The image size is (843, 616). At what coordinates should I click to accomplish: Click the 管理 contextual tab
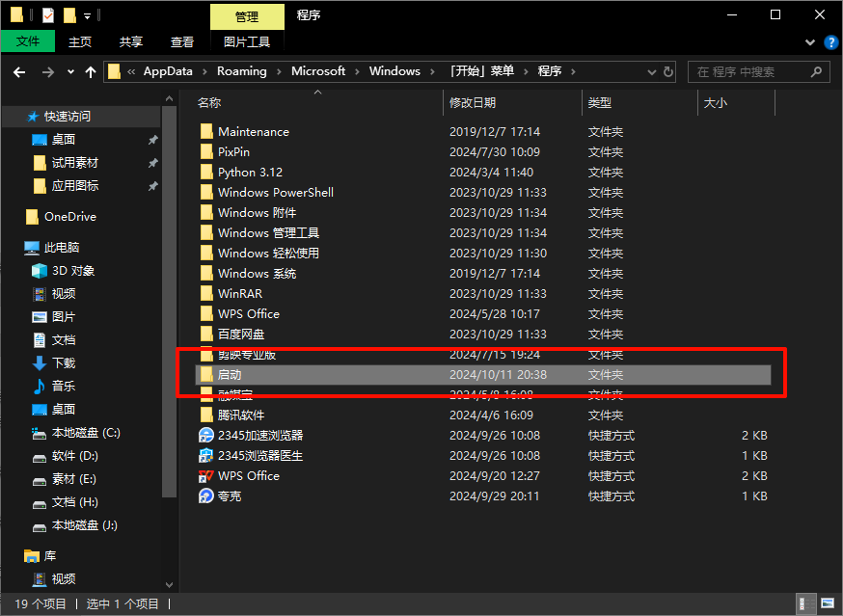(x=247, y=16)
